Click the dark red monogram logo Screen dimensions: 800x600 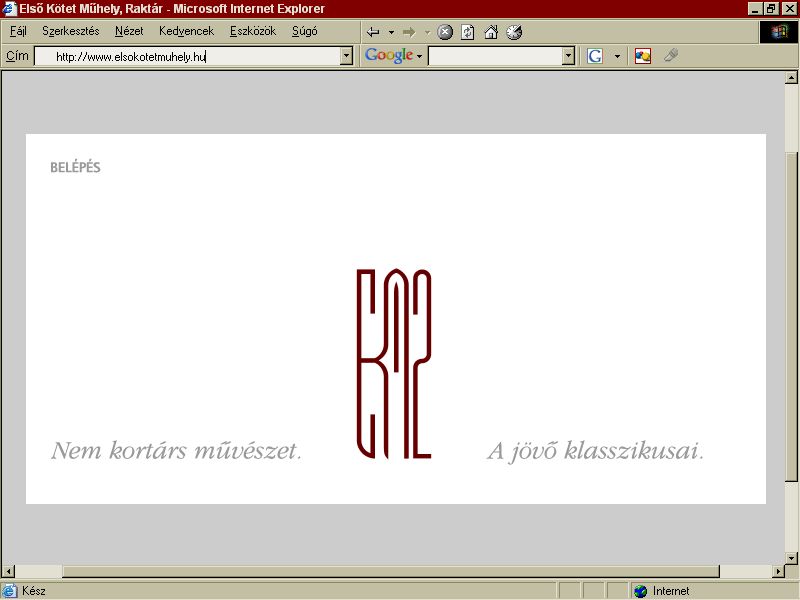394,363
